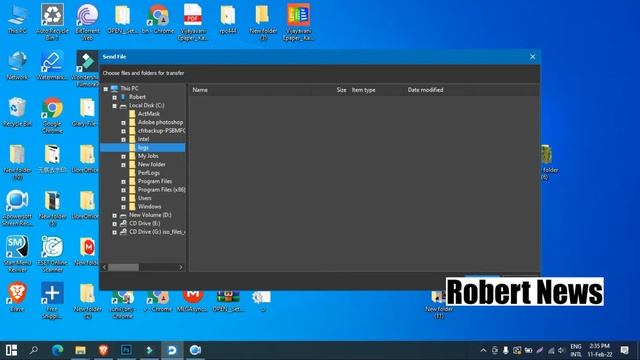
Task: Open the ENG INTL language switcher
Action: coord(576,350)
